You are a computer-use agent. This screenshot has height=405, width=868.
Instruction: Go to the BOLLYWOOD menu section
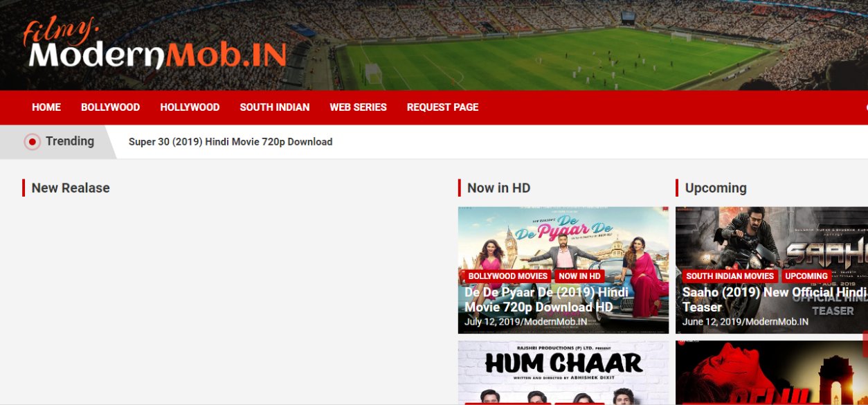[110, 107]
